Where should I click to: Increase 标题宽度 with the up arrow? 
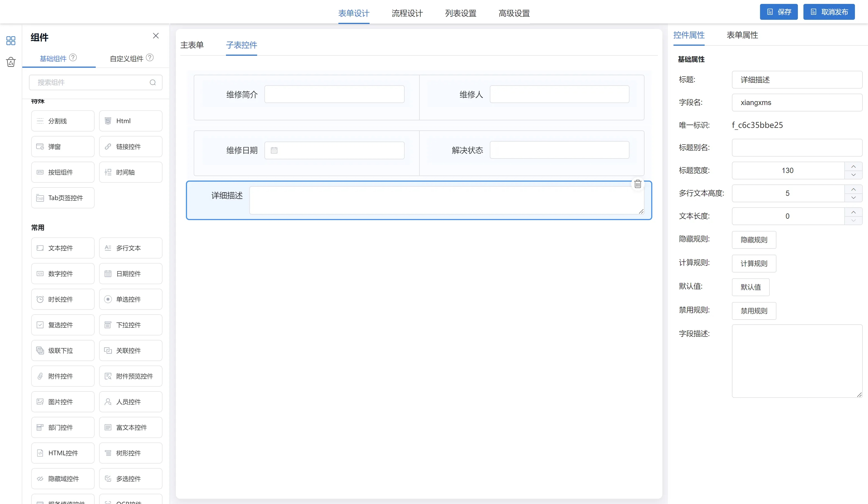853,167
